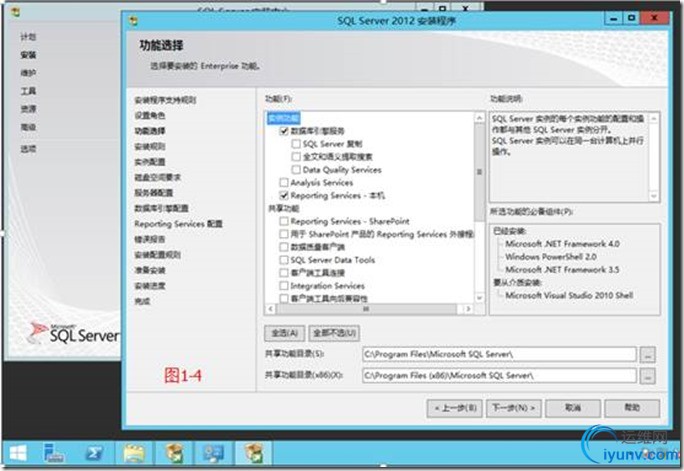Click C:\Program Files\Microsoft SQL Server\ path field
684x471 pixels.
click(499, 355)
